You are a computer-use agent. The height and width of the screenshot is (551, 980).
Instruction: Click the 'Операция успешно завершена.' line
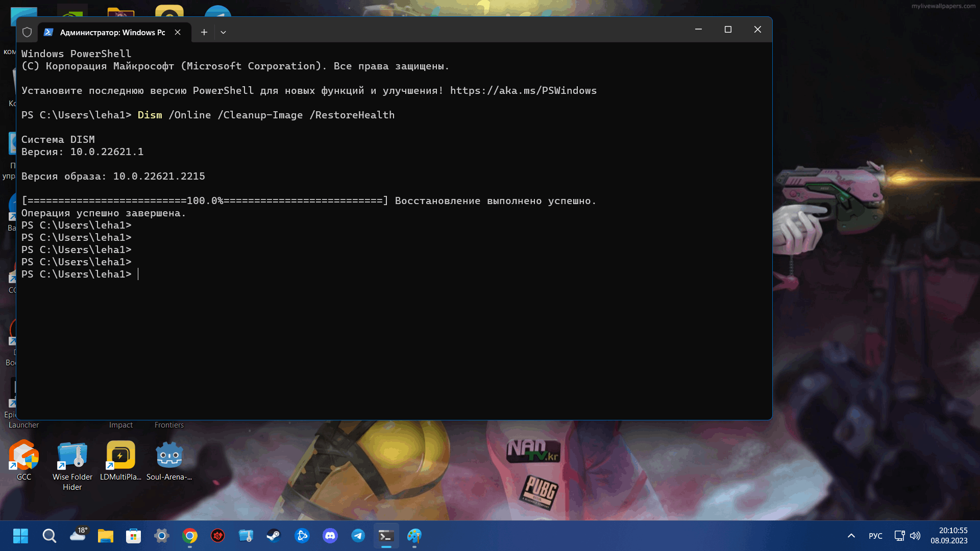[104, 213]
